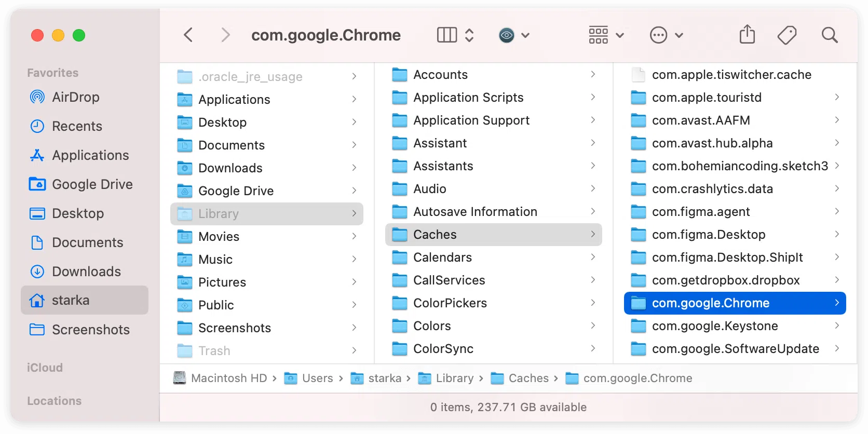Select the Downloads folder in first column

pos(230,168)
